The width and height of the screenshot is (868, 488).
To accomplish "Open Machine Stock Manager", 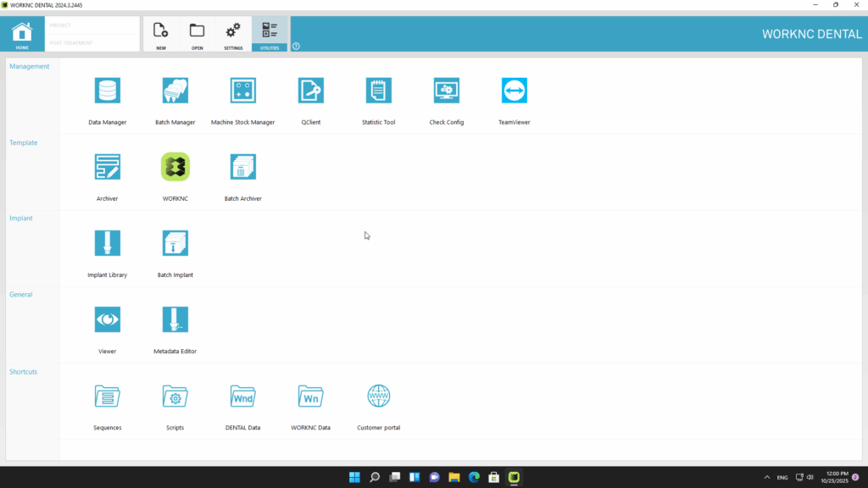I will (243, 91).
